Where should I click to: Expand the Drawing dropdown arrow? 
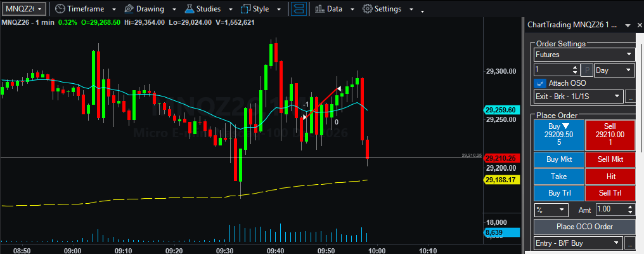click(174, 9)
